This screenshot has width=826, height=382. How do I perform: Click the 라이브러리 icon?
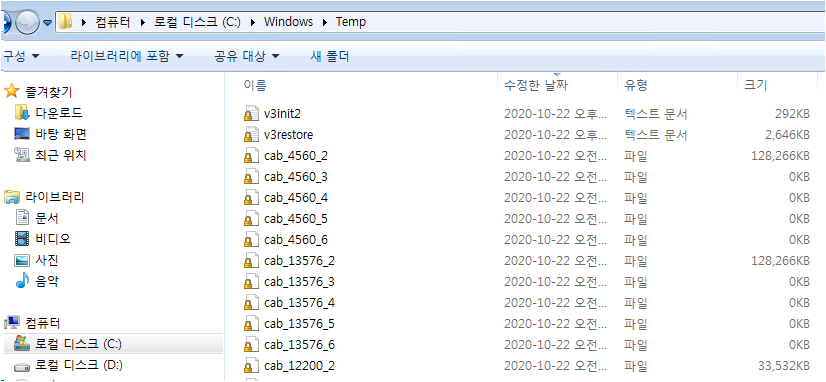[12, 197]
